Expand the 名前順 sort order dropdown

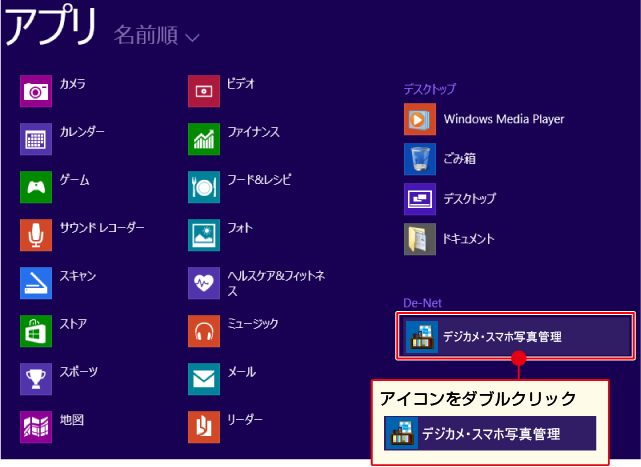pos(157,35)
